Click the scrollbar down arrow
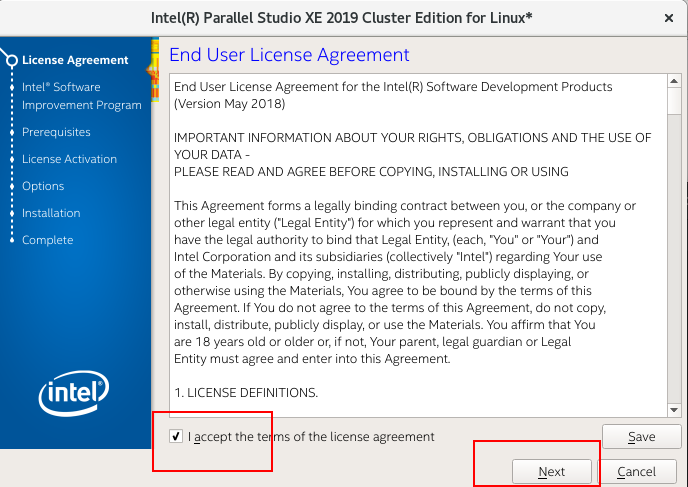The width and height of the screenshot is (688, 487). click(674, 410)
